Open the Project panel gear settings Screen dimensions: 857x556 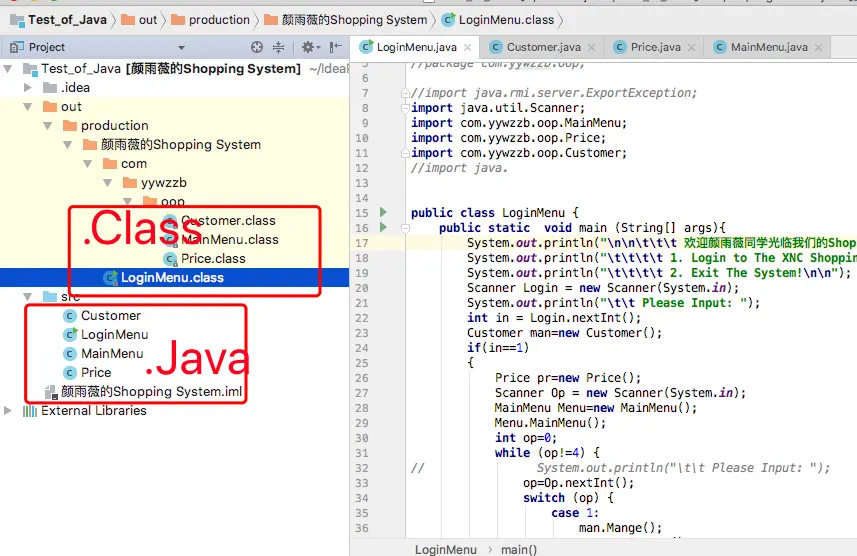[x=309, y=47]
